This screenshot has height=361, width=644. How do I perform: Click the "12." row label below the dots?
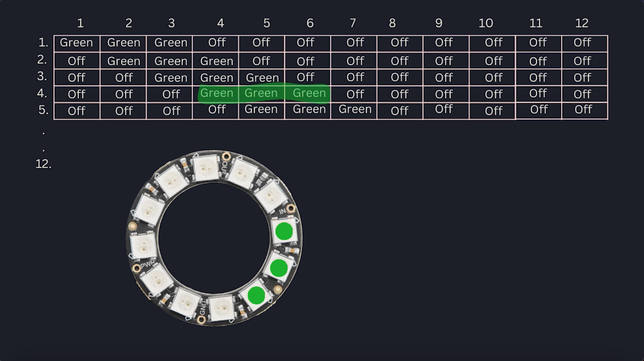coord(43,164)
